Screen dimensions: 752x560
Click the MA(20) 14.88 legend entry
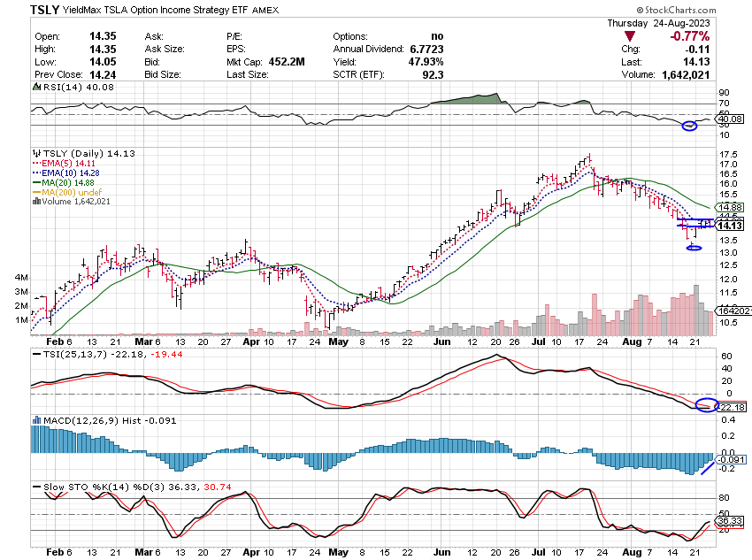(68, 182)
